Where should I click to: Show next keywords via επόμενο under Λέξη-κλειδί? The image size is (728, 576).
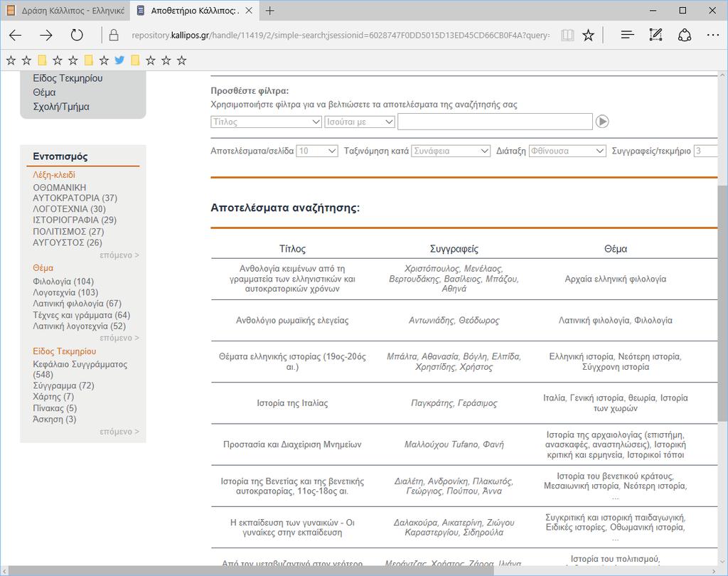(x=119, y=255)
